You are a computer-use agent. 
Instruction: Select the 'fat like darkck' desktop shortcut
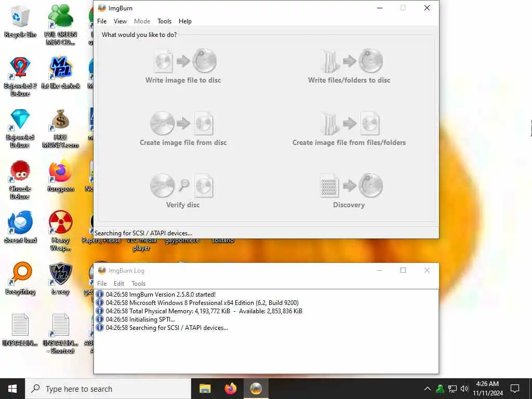click(60, 72)
